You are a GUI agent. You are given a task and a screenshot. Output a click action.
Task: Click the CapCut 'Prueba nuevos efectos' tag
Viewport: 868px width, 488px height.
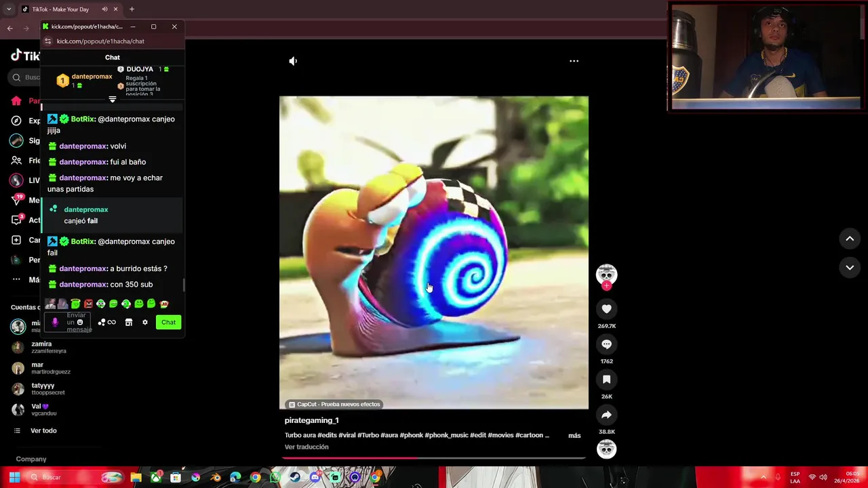point(334,404)
